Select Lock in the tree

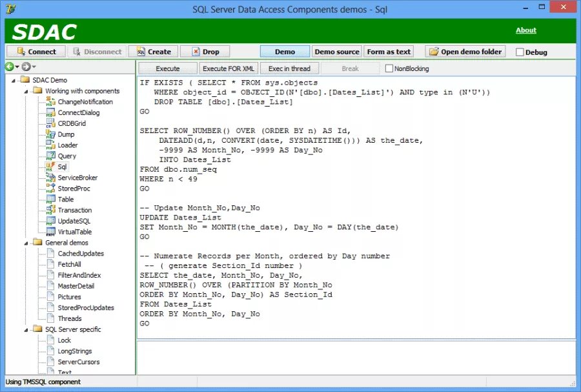tap(64, 340)
